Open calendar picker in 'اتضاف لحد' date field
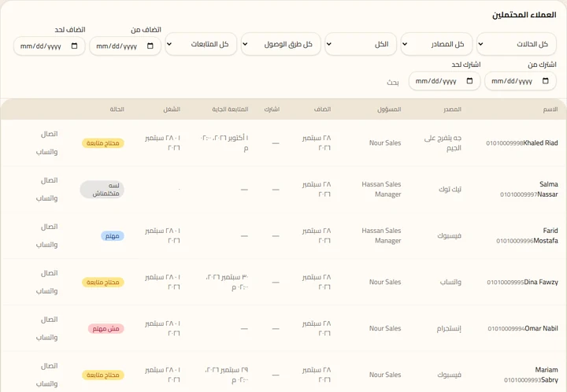The image size is (567, 392). (x=75, y=46)
